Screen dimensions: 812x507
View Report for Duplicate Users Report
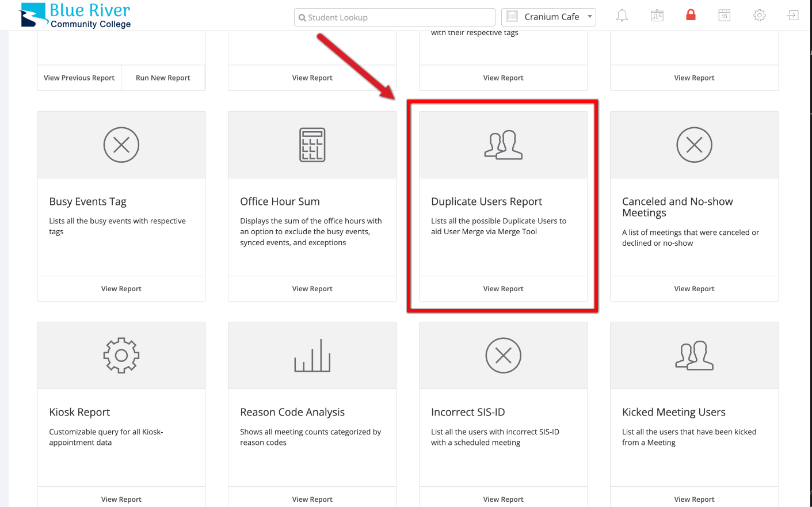503,288
